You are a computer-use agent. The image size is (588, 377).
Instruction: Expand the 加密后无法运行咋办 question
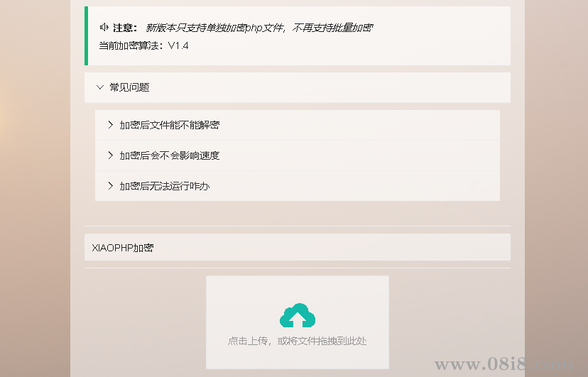tap(298, 186)
